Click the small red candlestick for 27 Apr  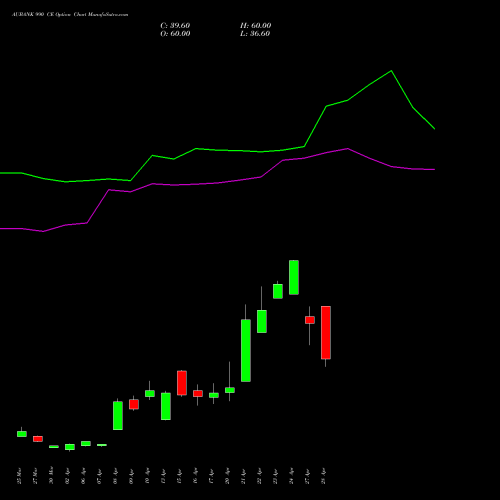pyautogui.click(x=310, y=320)
